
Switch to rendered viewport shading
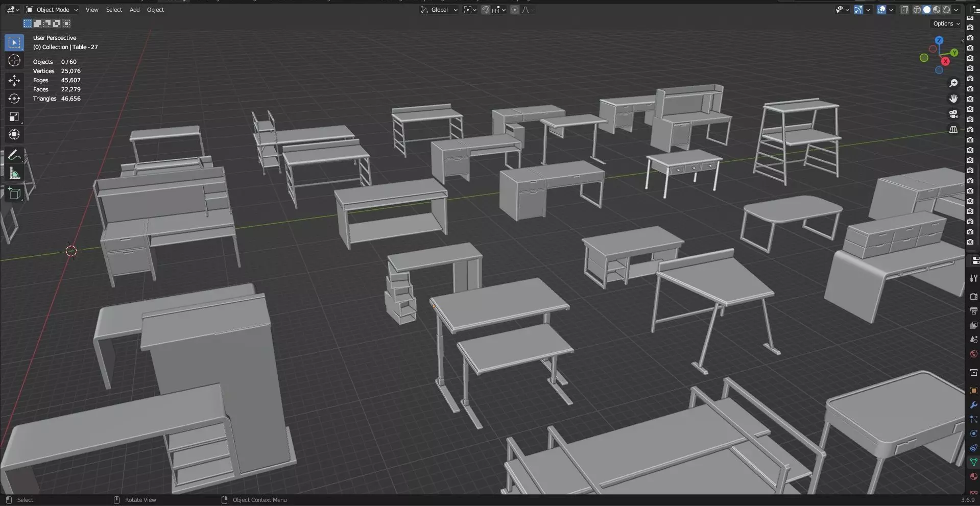coord(946,10)
